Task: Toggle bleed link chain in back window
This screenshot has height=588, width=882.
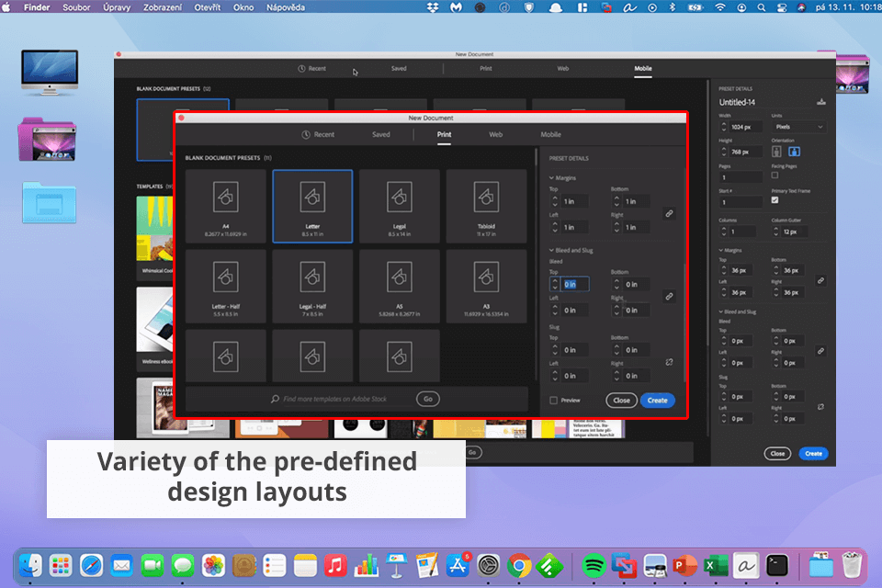Action: [x=820, y=351]
